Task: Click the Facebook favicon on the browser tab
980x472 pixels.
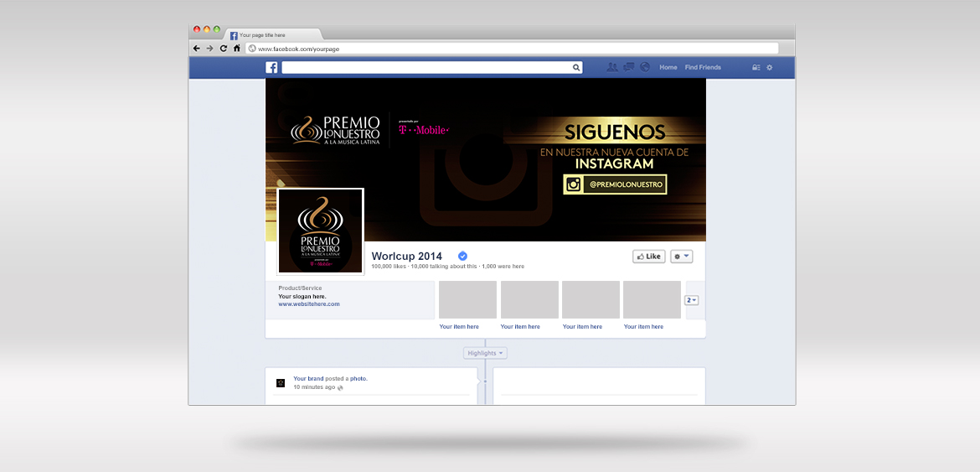Action: click(x=234, y=36)
